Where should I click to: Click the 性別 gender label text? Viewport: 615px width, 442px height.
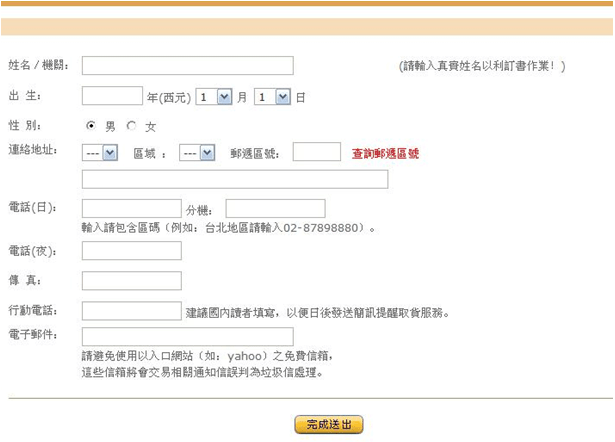coord(24,125)
